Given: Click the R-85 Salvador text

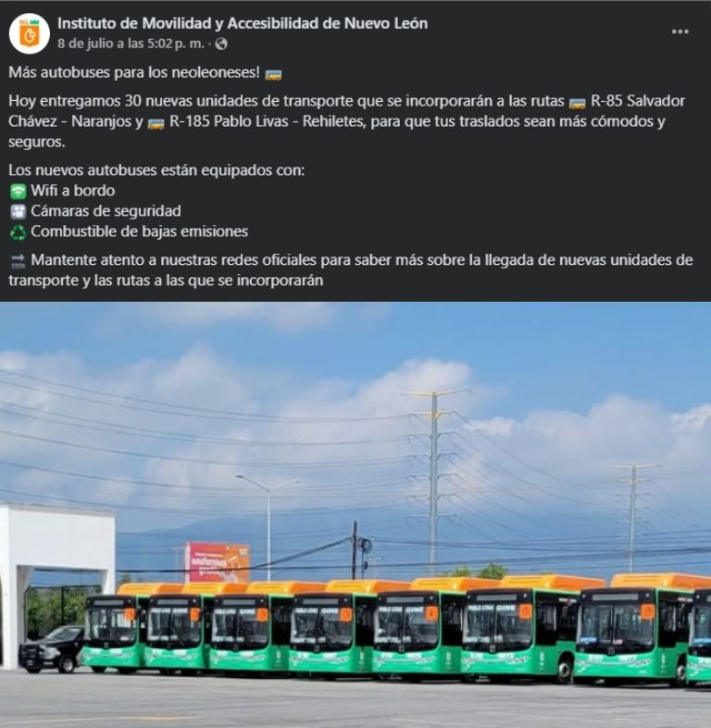Looking at the screenshot, I should point(638,101).
